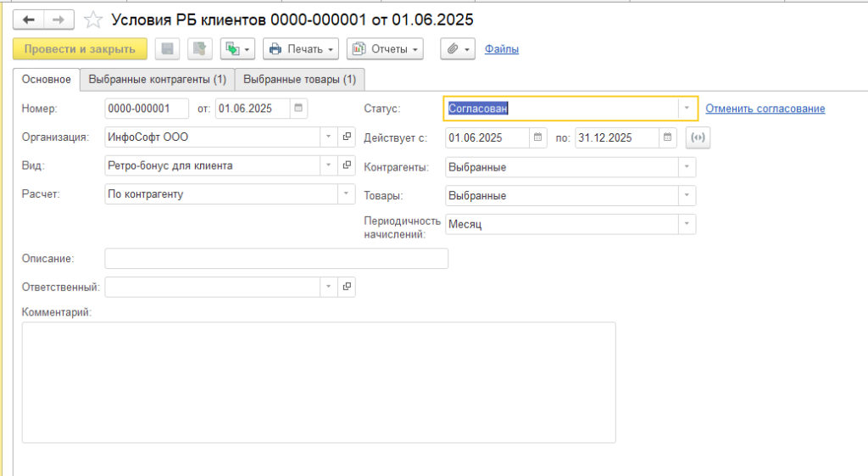Open calendar for 'Действует с' date
This screenshot has width=868, height=476.
(x=538, y=137)
